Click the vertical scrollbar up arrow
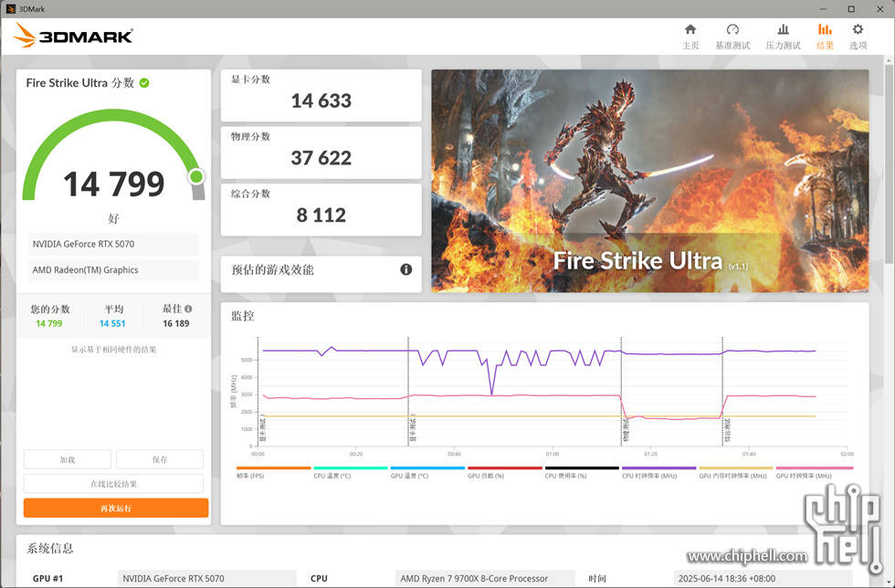 889,60
